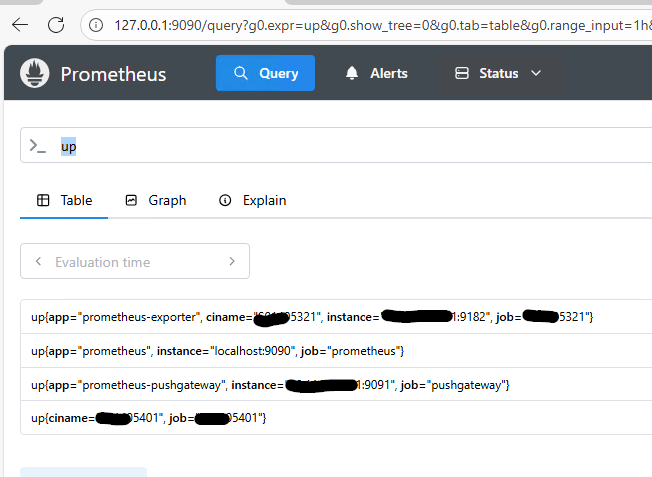652x477 pixels.
Task: Click the browser back arrow
Action: [20, 25]
